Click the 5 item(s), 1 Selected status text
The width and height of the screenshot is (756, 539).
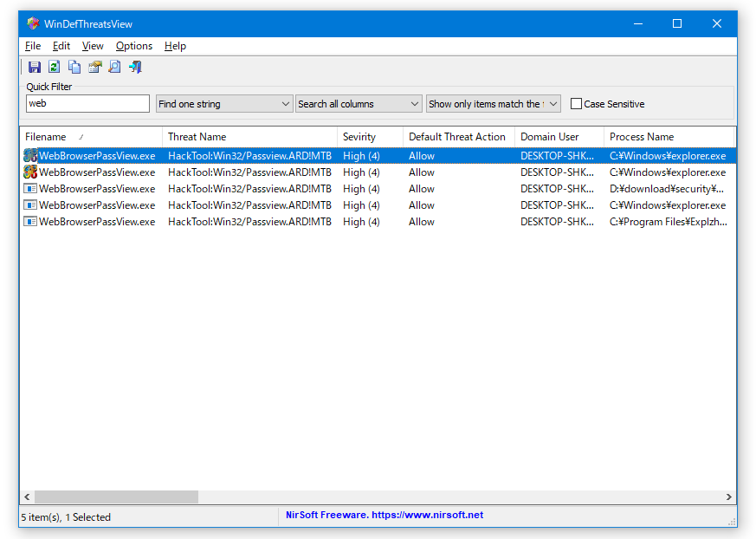[x=66, y=517]
